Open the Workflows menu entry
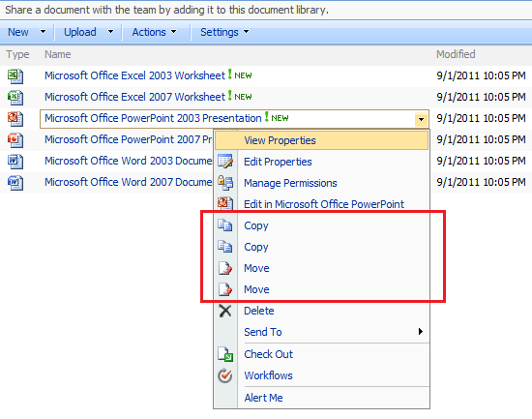This screenshot has width=532, height=419. pyautogui.click(x=322, y=375)
